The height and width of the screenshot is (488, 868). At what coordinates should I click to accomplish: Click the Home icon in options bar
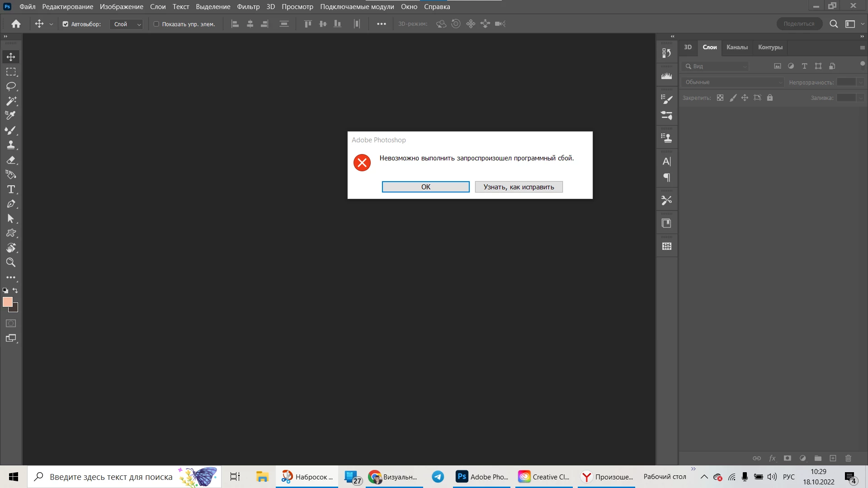[x=16, y=24]
